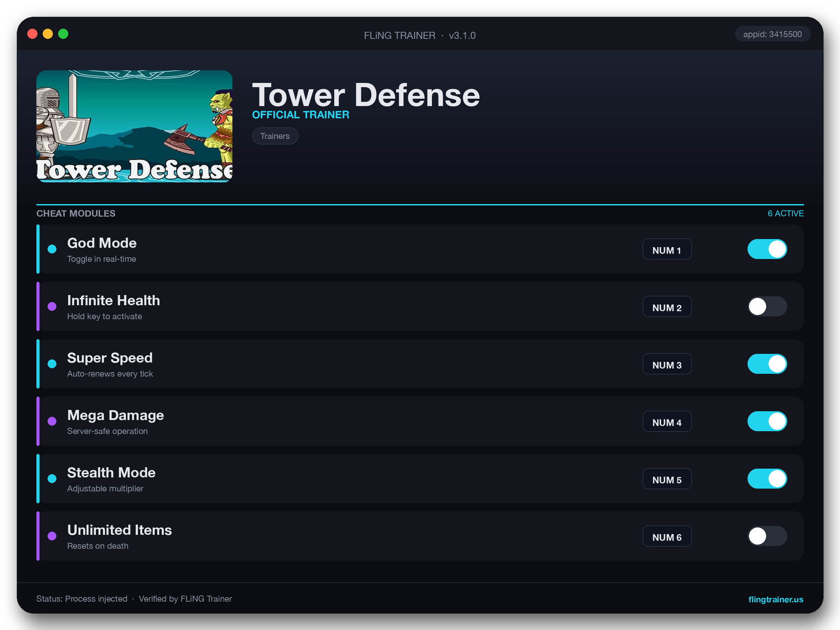Click the '6 ACTIVE' counter
This screenshot has height=630, width=840.
786,213
